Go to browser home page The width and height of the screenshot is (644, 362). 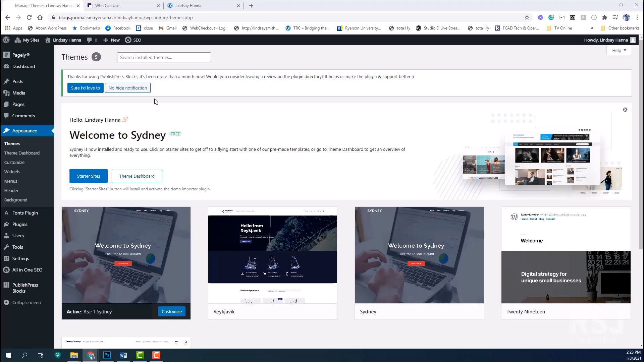point(40,17)
